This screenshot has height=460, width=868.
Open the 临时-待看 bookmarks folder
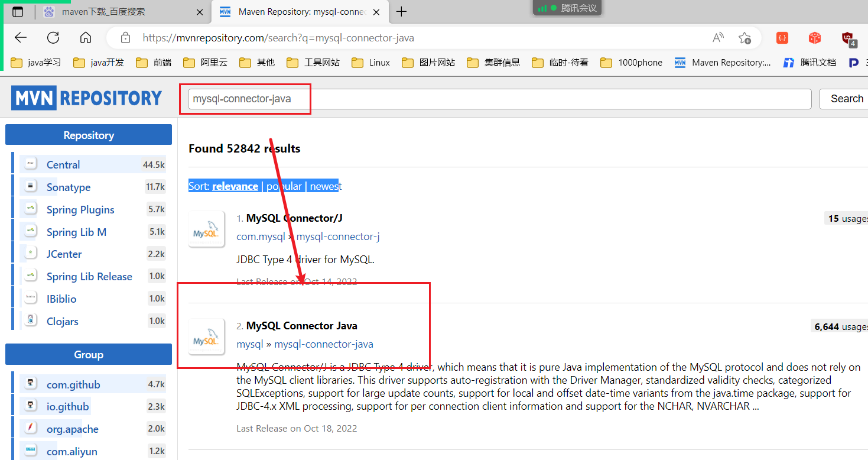[x=560, y=62]
